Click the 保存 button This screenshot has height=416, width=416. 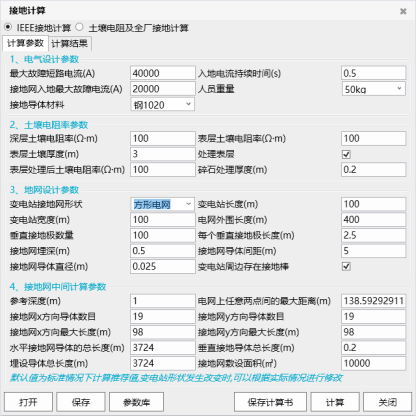tap(81, 402)
